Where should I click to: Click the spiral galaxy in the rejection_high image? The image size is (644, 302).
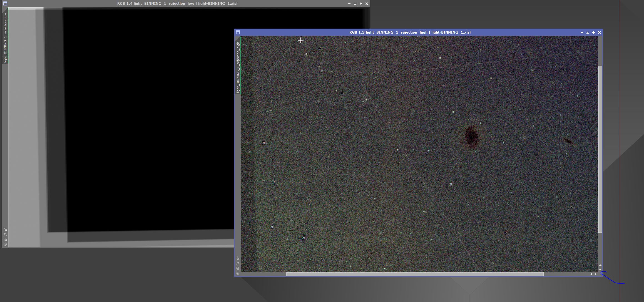pos(471,137)
